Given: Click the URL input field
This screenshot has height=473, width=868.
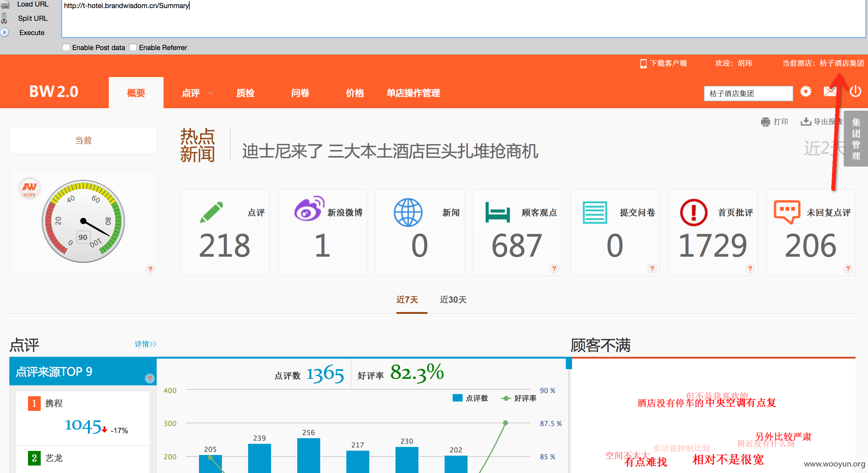Looking at the screenshot, I should pos(463,19).
